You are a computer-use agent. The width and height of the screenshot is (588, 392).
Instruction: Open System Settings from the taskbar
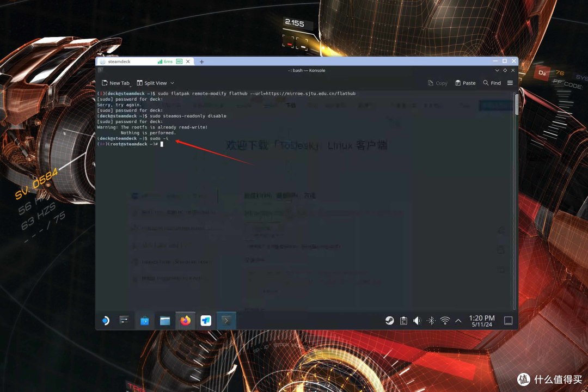pos(124,320)
